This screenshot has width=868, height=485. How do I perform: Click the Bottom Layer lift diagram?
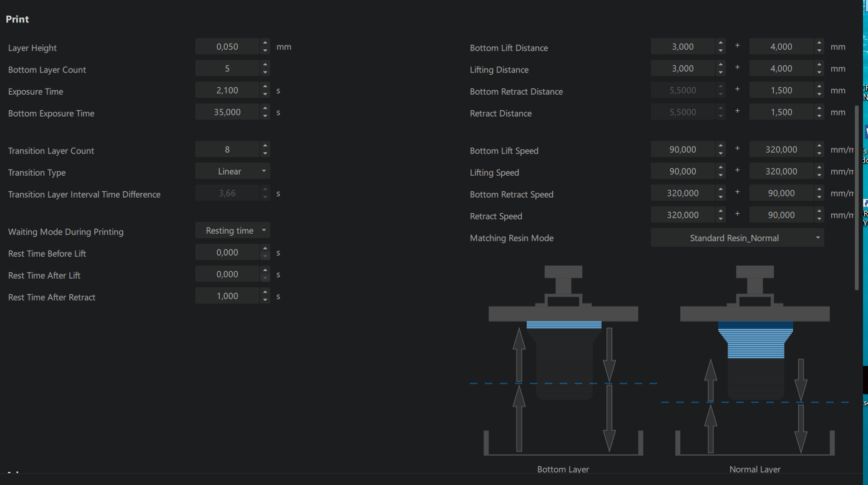tap(563, 361)
